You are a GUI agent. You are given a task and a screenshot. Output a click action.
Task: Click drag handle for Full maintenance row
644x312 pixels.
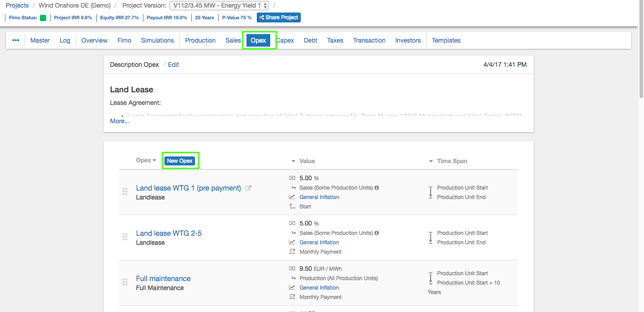(x=125, y=282)
